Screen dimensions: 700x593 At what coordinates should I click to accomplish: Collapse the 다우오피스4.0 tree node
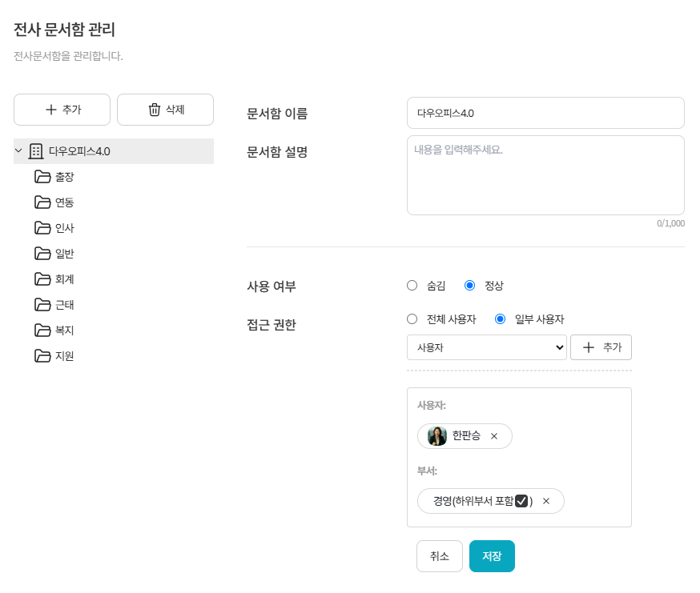point(19,151)
